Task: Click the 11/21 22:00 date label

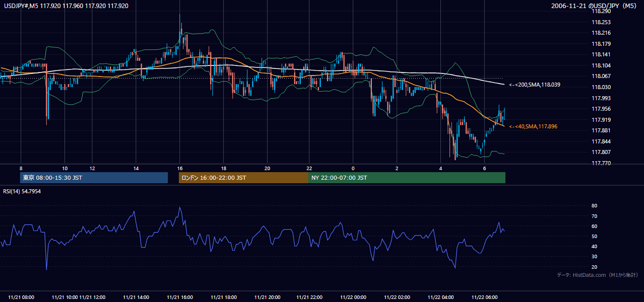Action: click(310, 297)
